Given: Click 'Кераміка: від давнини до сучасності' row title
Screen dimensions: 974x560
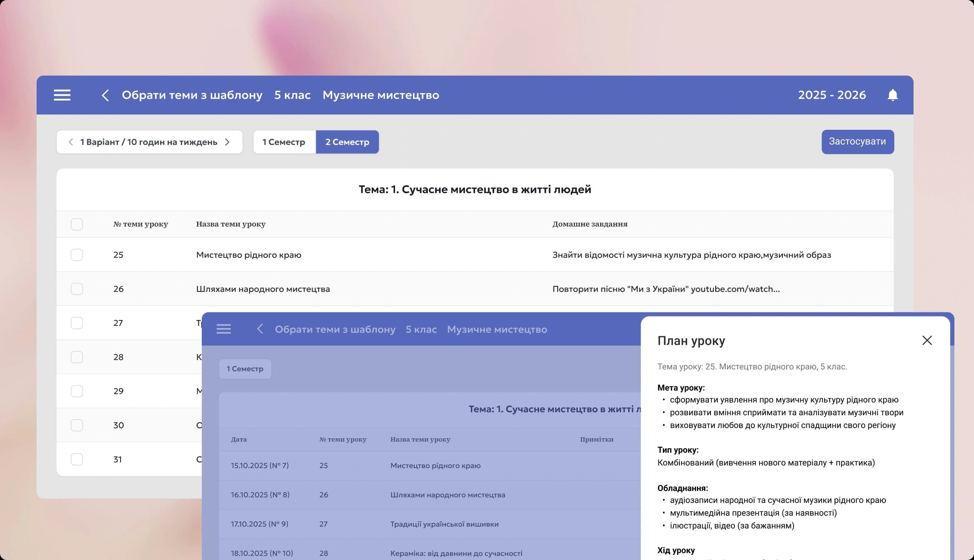Looking at the screenshot, I should [456, 553].
